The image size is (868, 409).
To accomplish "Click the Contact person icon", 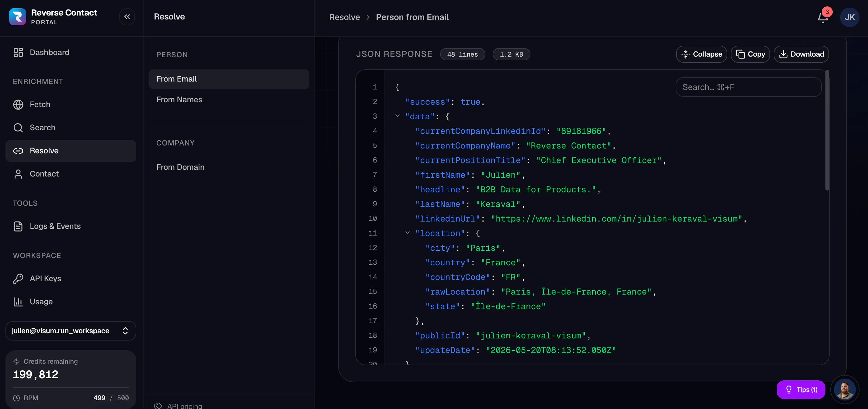I will [18, 174].
